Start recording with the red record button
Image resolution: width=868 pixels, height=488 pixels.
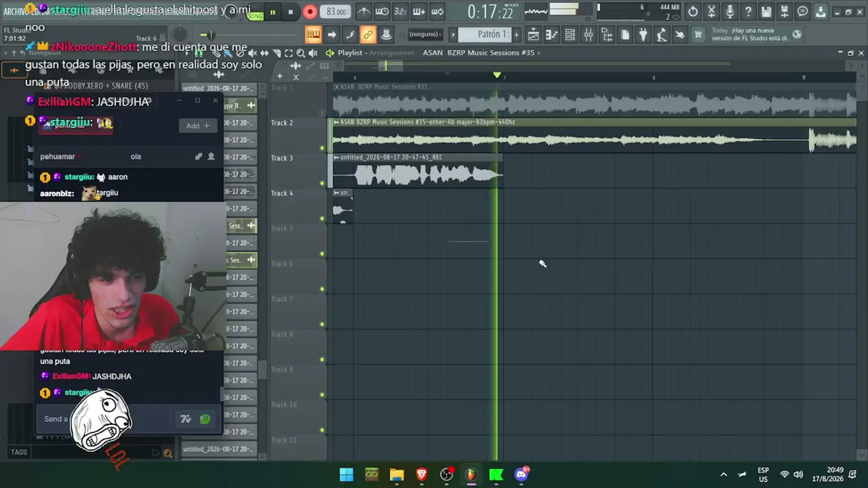(309, 12)
